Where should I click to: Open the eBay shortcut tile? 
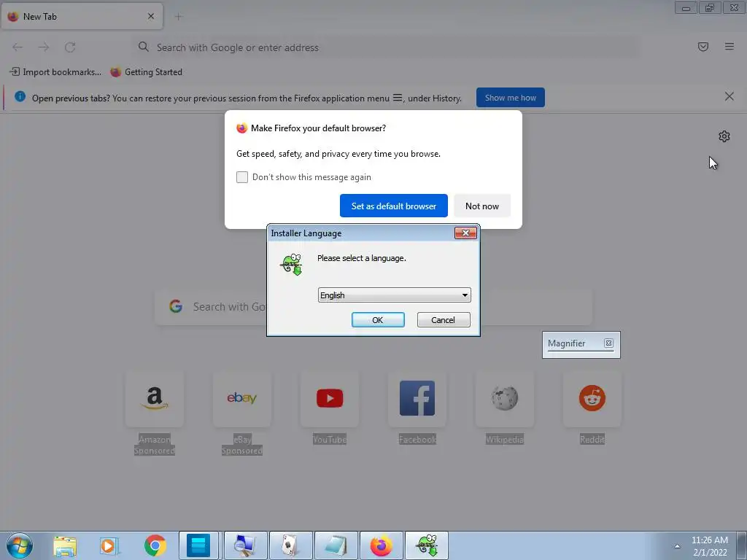pyautogui.click(x=242, y=399)
